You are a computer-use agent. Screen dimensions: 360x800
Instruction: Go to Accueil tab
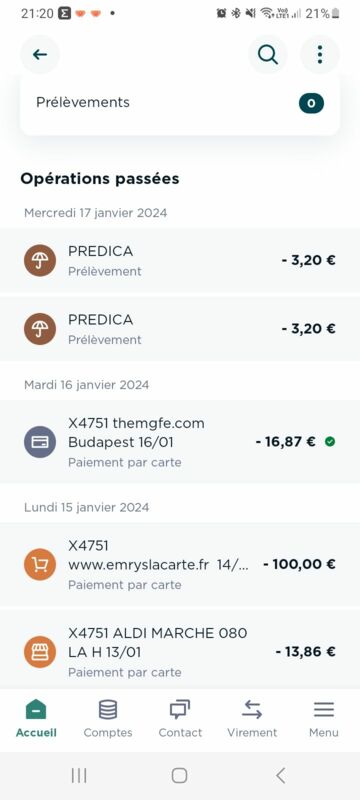[x=36, y=719]
